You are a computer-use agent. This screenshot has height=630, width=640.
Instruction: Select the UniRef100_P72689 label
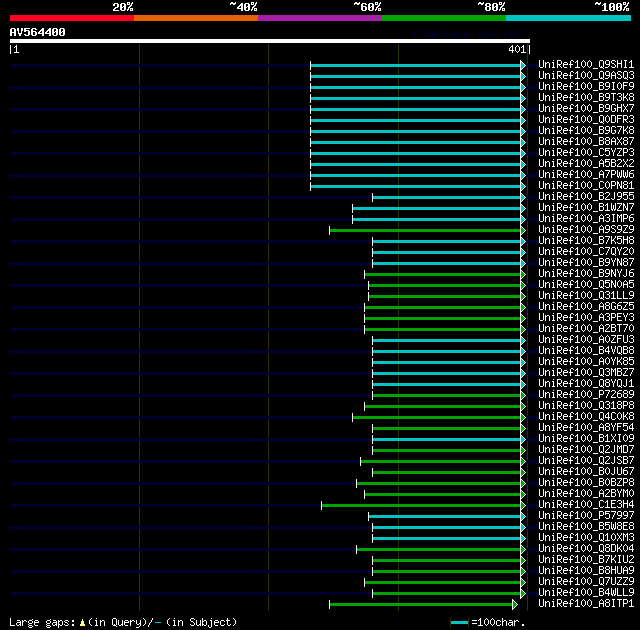coord(586,395)
